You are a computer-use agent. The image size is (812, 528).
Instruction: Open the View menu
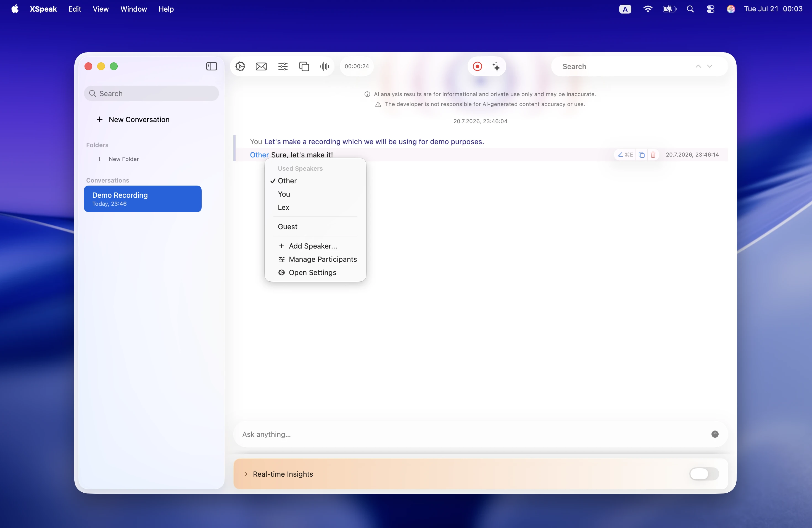[x=101, y=9]
